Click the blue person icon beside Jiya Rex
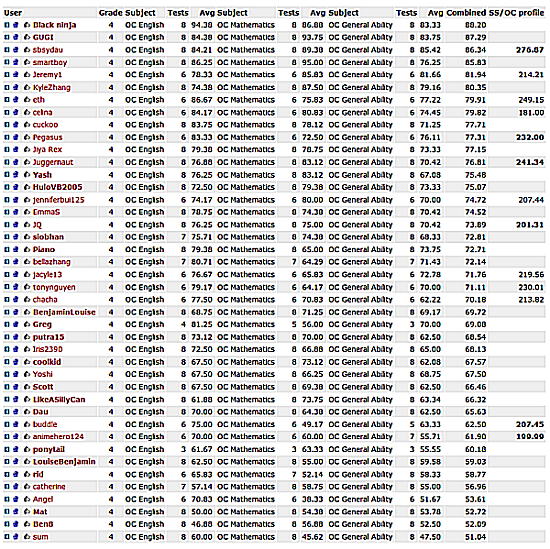The height and width of the screenshot is (549, 550). tap(16, 149)
